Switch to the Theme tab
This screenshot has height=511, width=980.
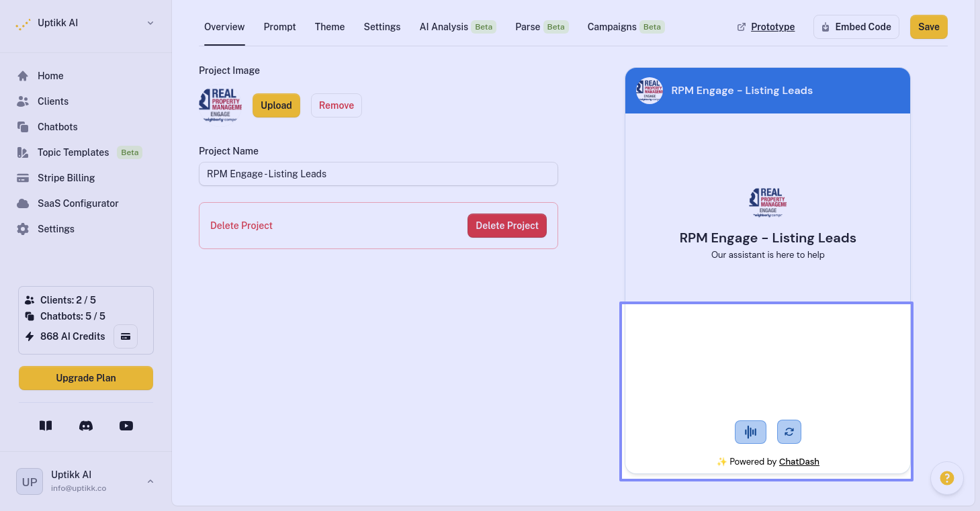[330, 27]
